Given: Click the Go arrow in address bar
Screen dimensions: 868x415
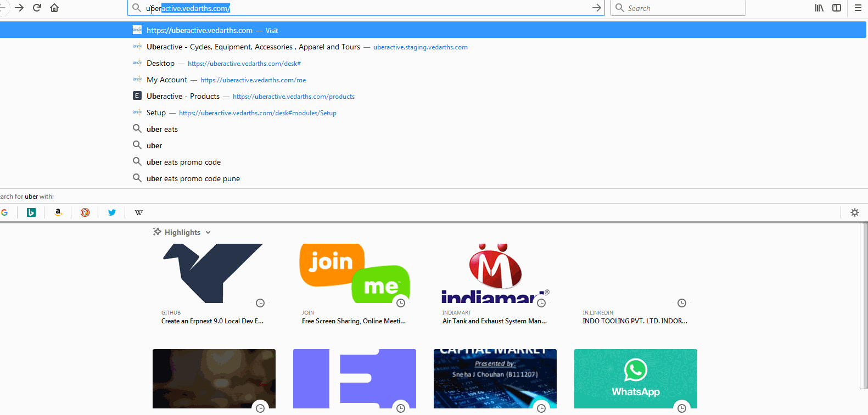Looking at the screenshot, I should coord(597,8).
